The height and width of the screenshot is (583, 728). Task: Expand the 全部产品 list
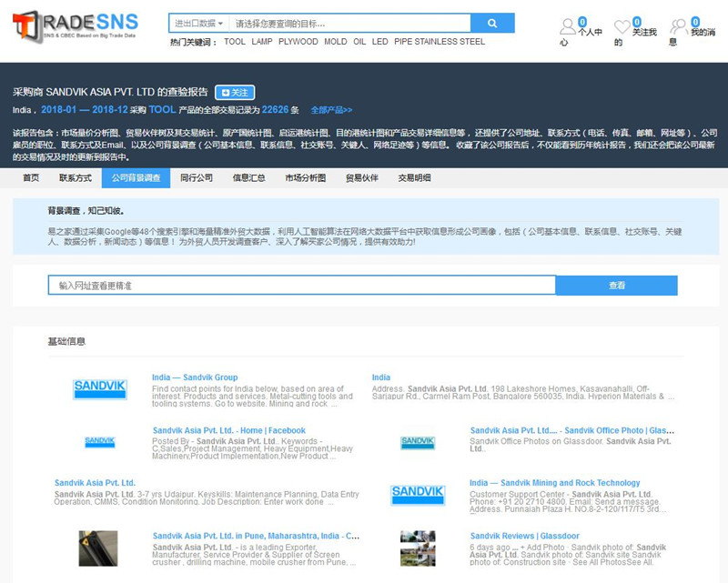pos(333,109)
